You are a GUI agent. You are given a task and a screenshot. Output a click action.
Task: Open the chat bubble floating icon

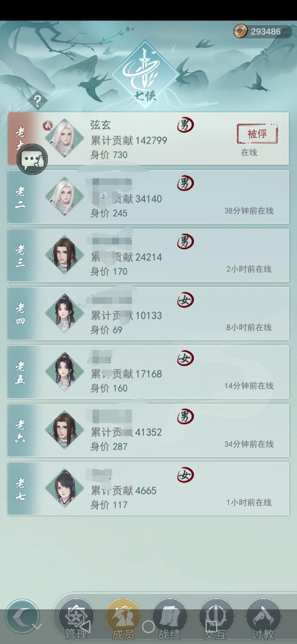[x=32, y=159]
